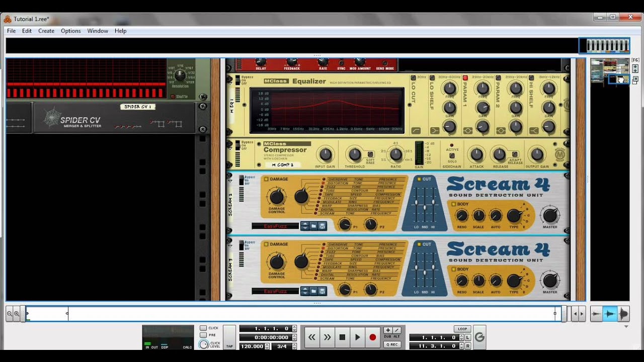Click the SPIDER CV 1 device name label
The width and height of the screenshot is (644, 362).
pos(138,107)
